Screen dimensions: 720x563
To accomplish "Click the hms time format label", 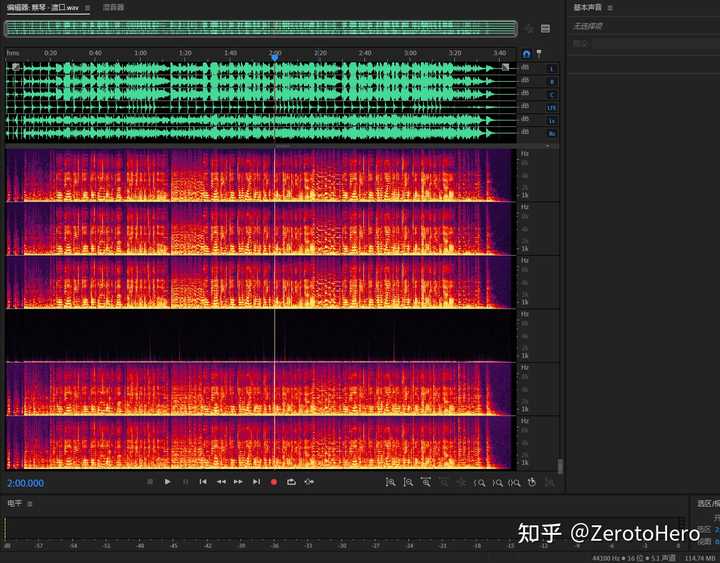I will (x=13, y=53).
